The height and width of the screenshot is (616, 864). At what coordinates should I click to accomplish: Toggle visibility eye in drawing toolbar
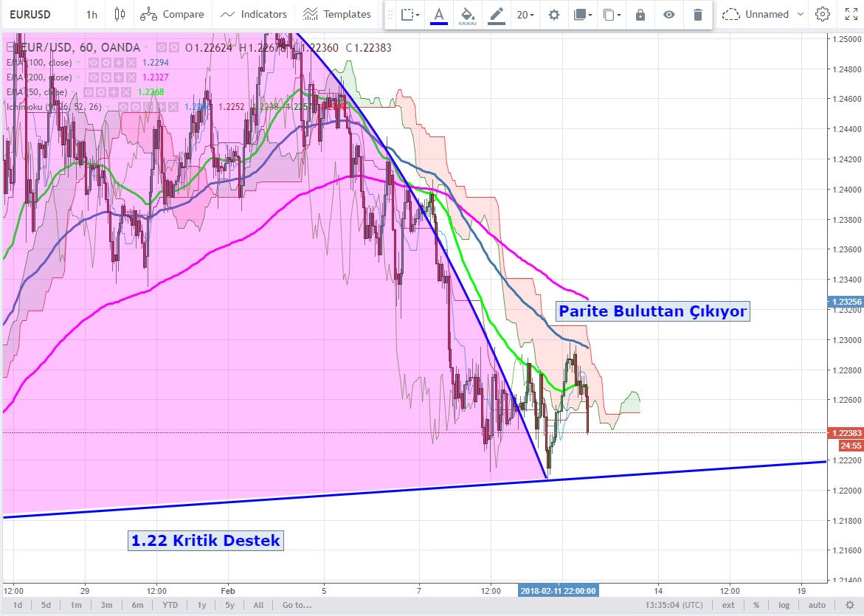pyautogui.click(x=668, y=15)
